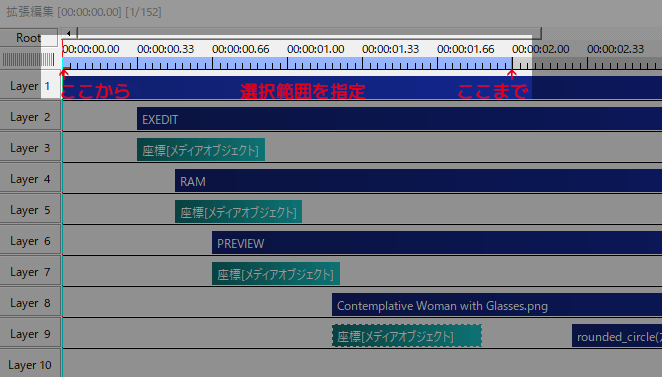Click the Root scene button
The width and height of the screenshot is (662, 377).
[29, 38]
